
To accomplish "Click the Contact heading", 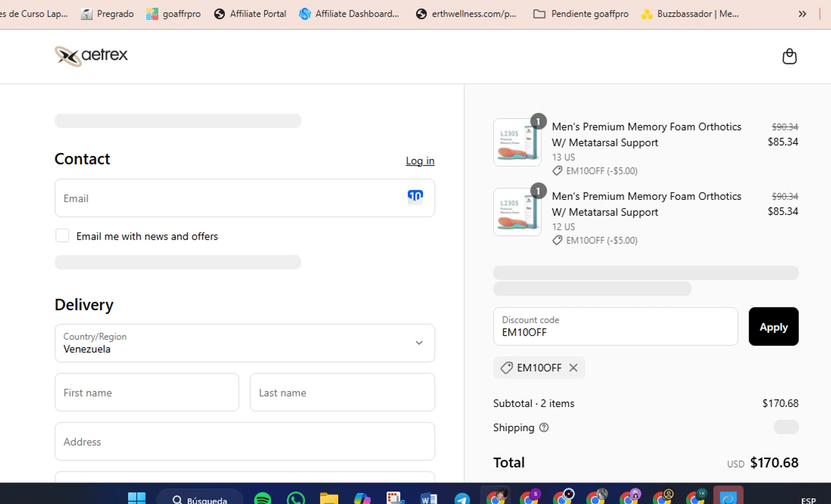I will pyautogui.click(x=82, y=159).
